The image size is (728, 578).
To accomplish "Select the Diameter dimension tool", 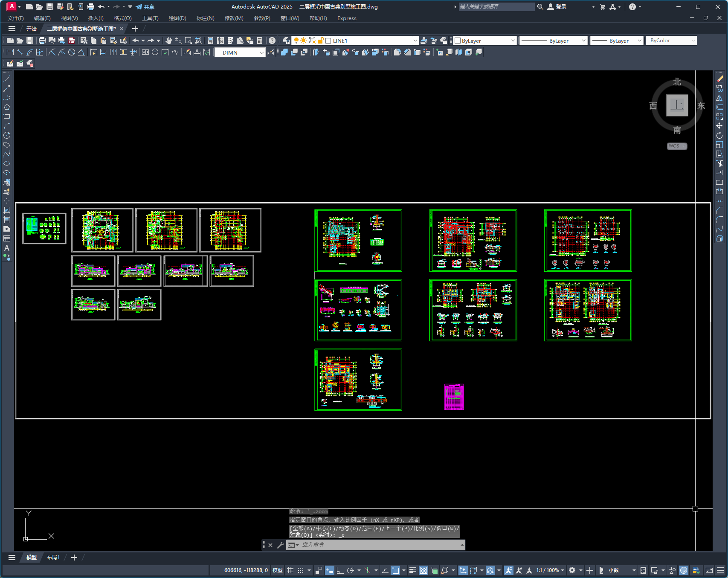I will click(72, 52).
